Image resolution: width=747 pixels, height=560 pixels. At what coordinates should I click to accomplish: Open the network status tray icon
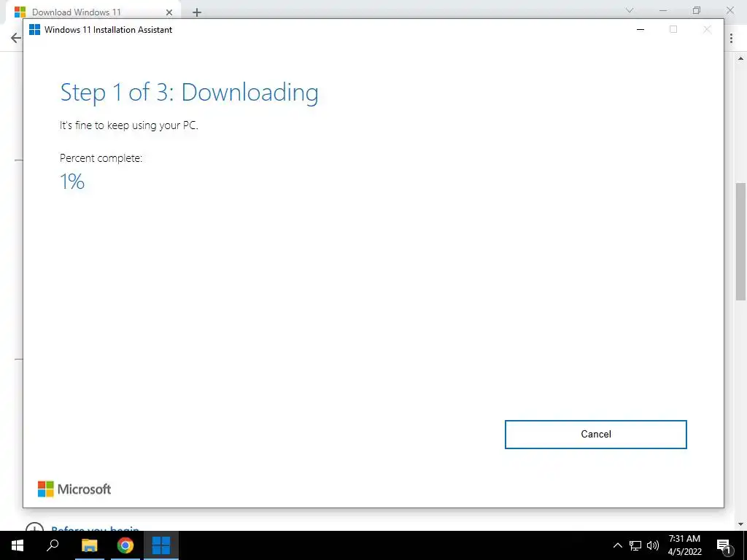(x=635, y=545)
